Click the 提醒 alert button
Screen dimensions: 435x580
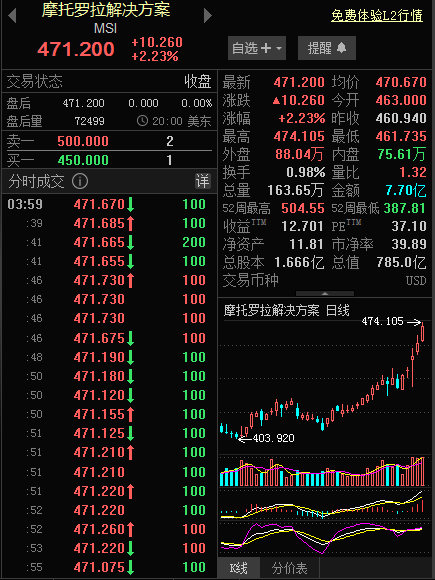click(327, 48)
